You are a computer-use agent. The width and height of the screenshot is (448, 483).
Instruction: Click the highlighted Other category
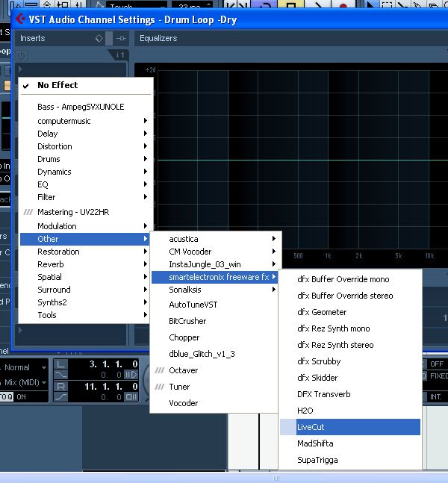click(84, 239)
